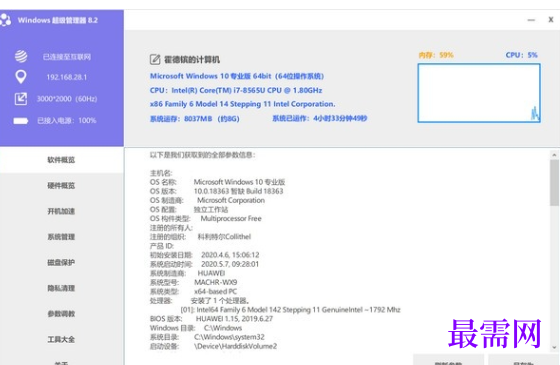This screenshot has width=560, height=365.
Task: Click the 初始安装日期 2020.4.6 row
Action: [205, 255]
